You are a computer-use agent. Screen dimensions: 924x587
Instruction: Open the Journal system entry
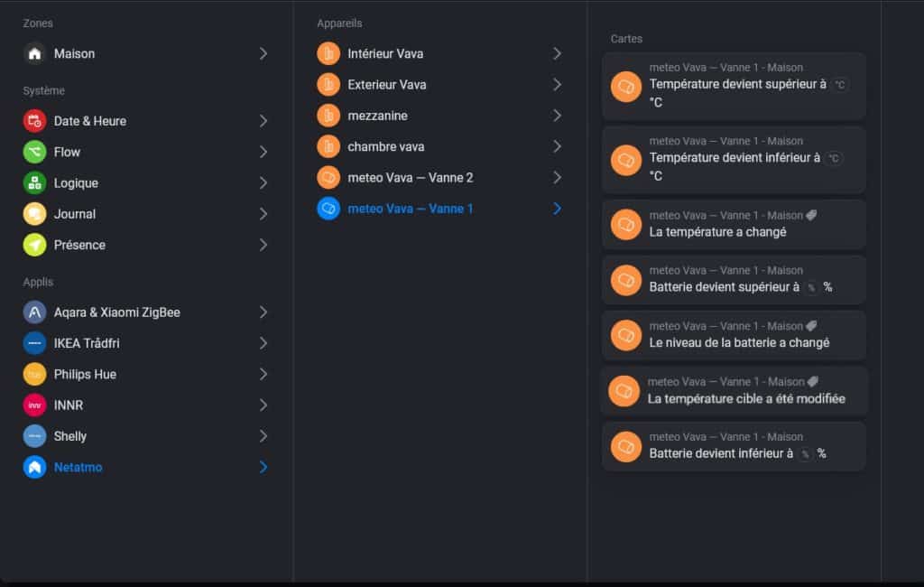pyautogui.click(x=146, y=214)
